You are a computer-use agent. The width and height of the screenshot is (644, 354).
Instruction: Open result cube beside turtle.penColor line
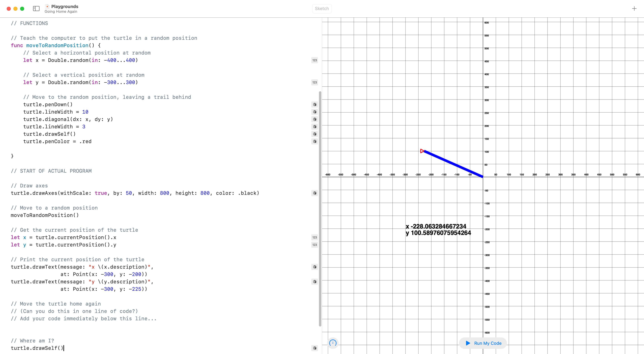click(314, 141)
